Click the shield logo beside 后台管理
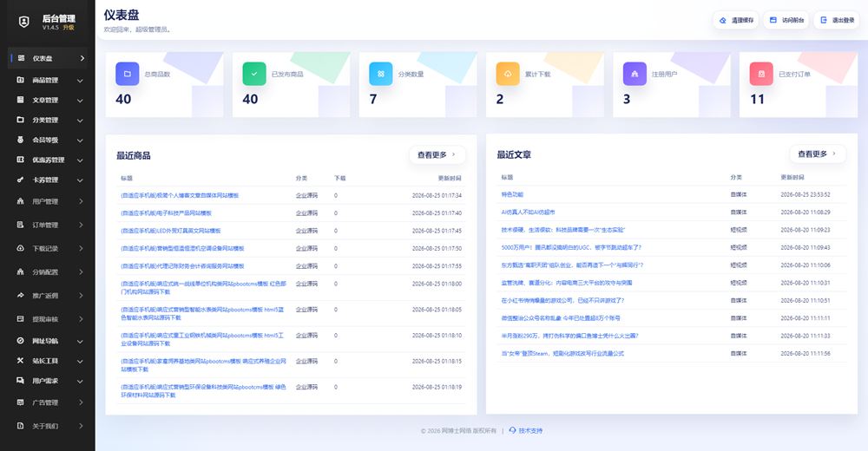The image size is (868, 451). pos(23,22)
